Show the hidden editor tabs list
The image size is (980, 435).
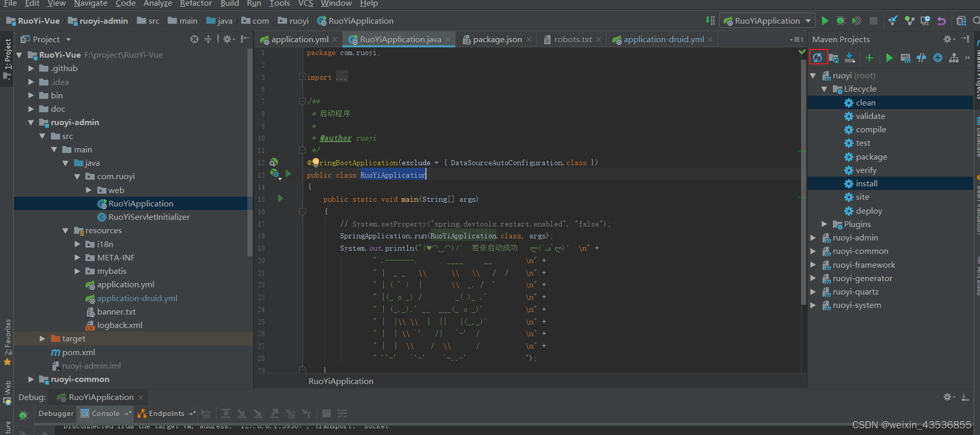pos(796,40)
